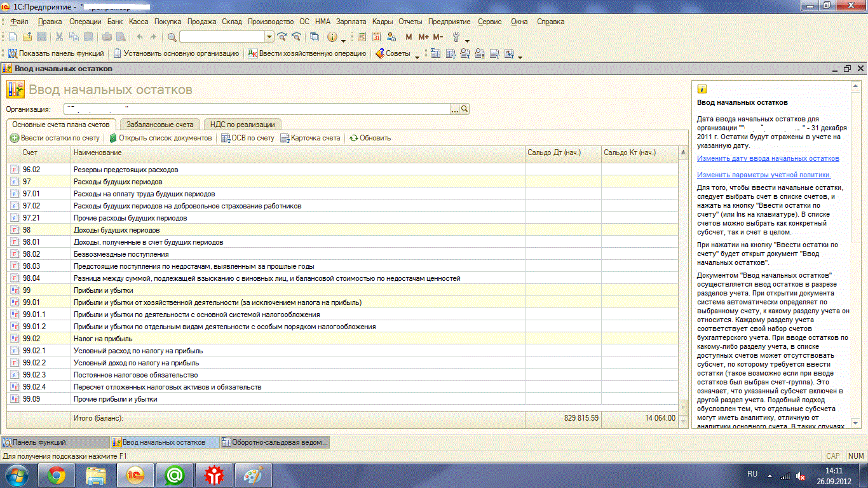The image size is (868, 488).
Task: Open the search field dropdown arrow
Action: point(269,37)
